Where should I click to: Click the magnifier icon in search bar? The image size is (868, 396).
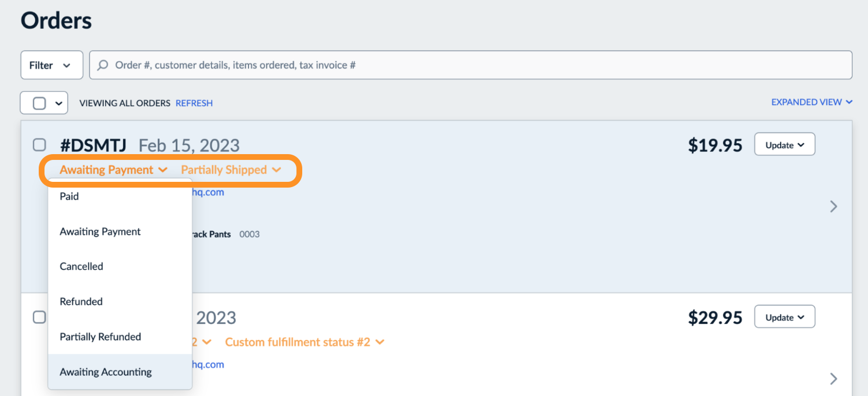[x=102, y=65]
